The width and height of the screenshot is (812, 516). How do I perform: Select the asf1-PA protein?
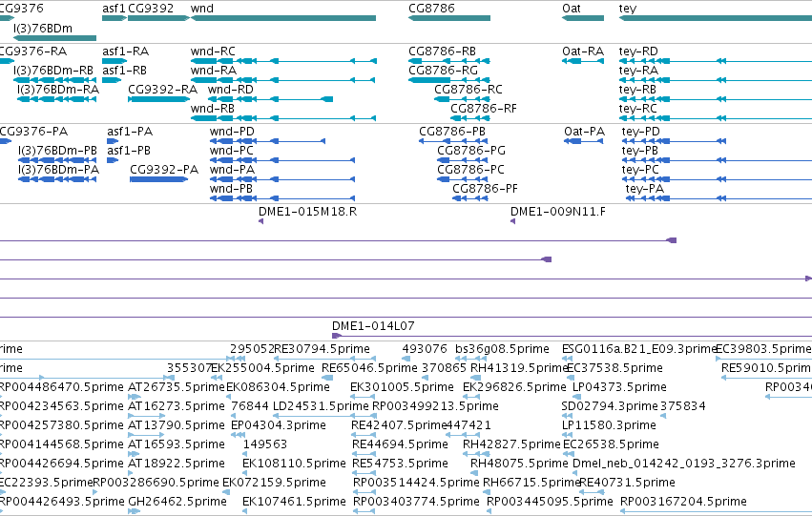pos(113,141)
